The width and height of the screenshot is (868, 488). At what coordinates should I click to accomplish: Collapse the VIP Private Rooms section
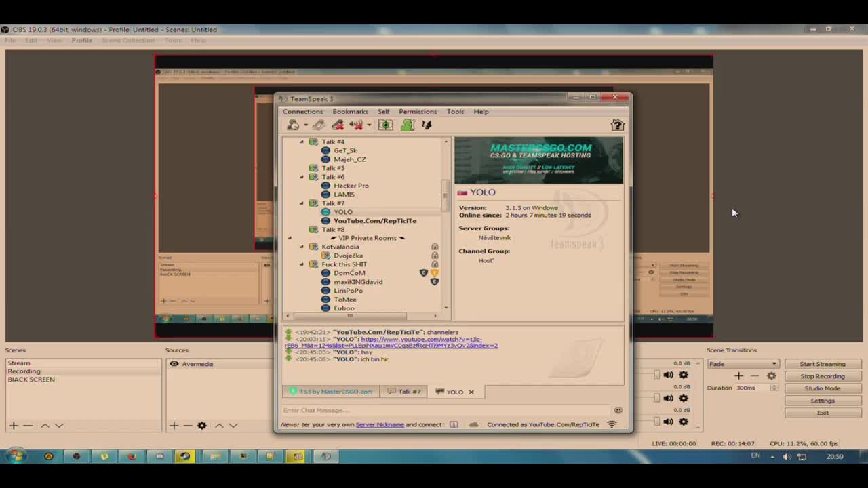tap(290, 238)
